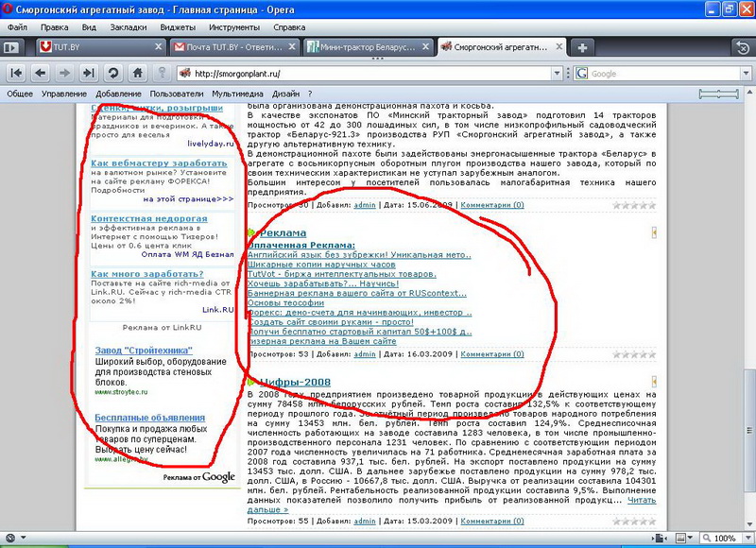The image size is (756, 548).
Task: Open the Инструменты menu
Action: [234, 27]
